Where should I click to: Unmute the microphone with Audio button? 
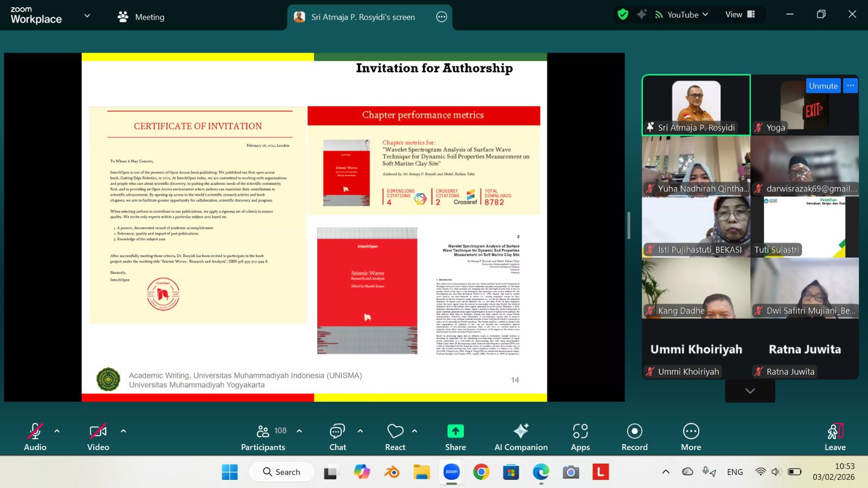35,436
